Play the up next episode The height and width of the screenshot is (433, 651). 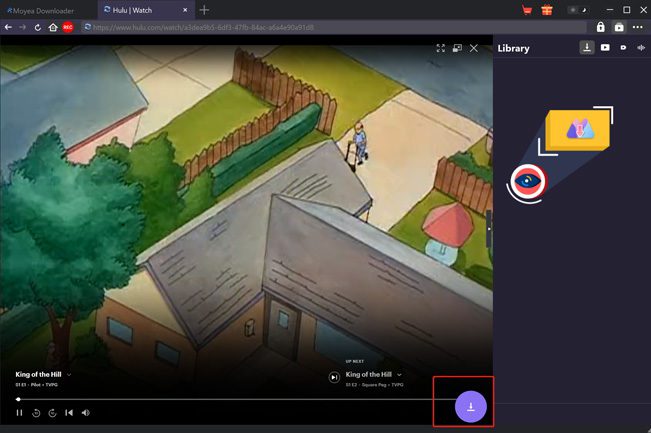pos(334,377)
